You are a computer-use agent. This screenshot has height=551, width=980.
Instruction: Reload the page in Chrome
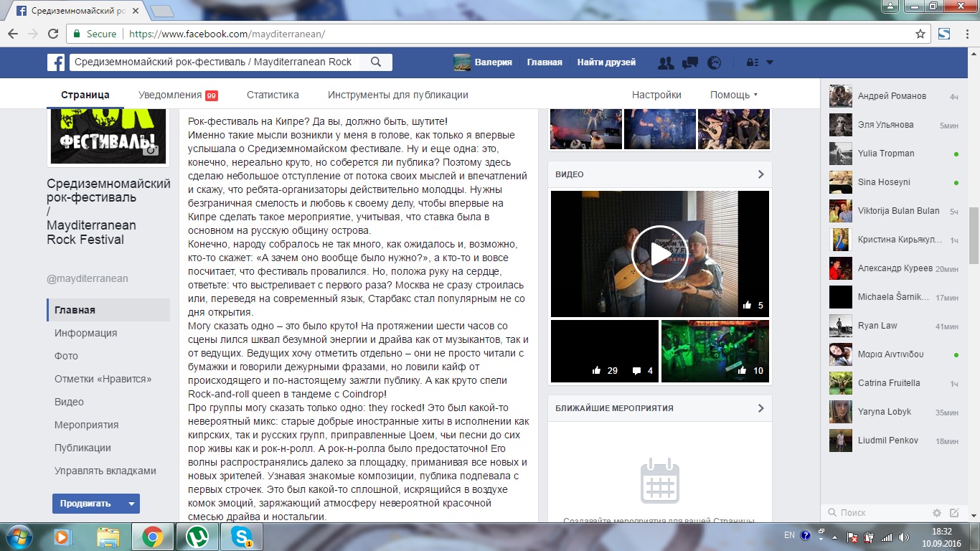pyautogui.click(x=53, y=34)
